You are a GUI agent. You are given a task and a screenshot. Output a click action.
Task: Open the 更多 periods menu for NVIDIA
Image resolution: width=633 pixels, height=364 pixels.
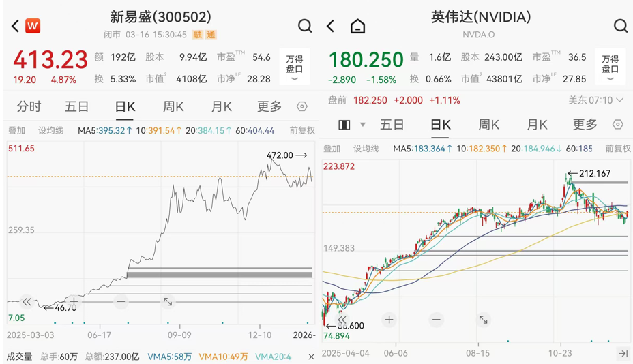[x=585, y=125]
